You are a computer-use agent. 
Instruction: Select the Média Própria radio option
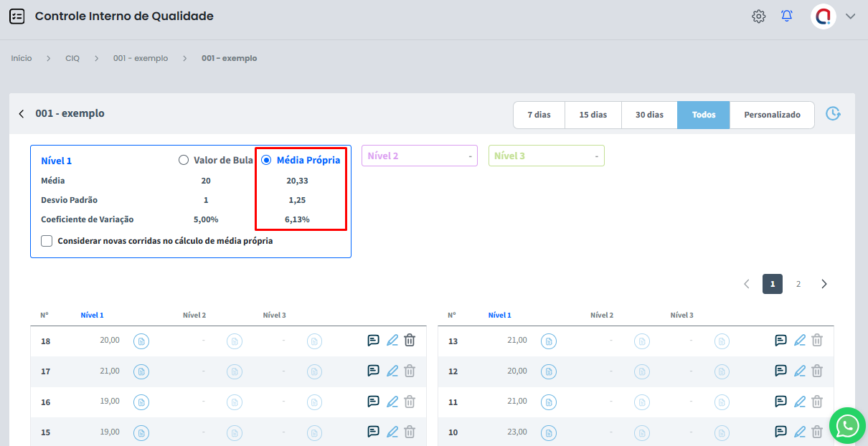click(x=266, y=160)
